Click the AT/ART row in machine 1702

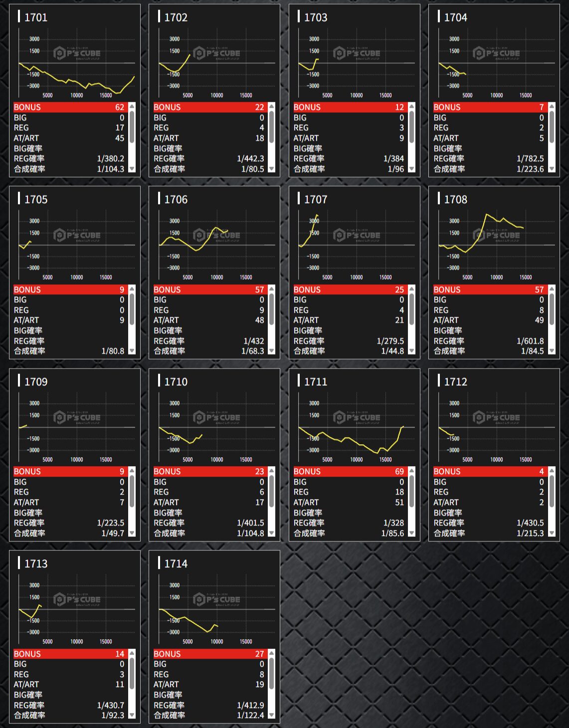pos(208,138)
